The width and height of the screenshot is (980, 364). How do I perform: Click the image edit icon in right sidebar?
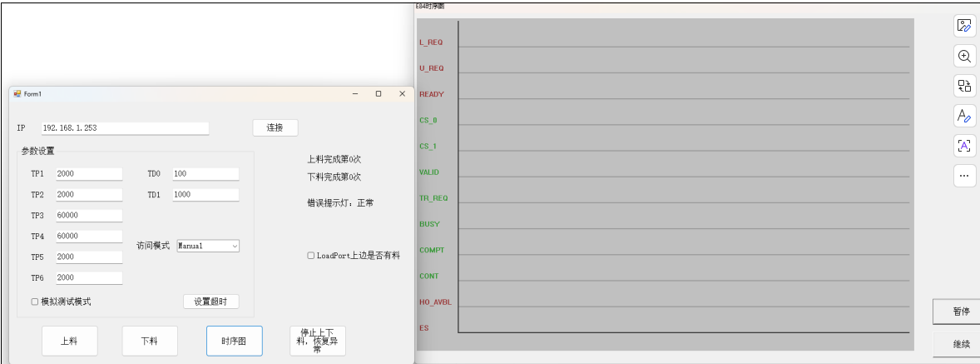pos(964,25)
